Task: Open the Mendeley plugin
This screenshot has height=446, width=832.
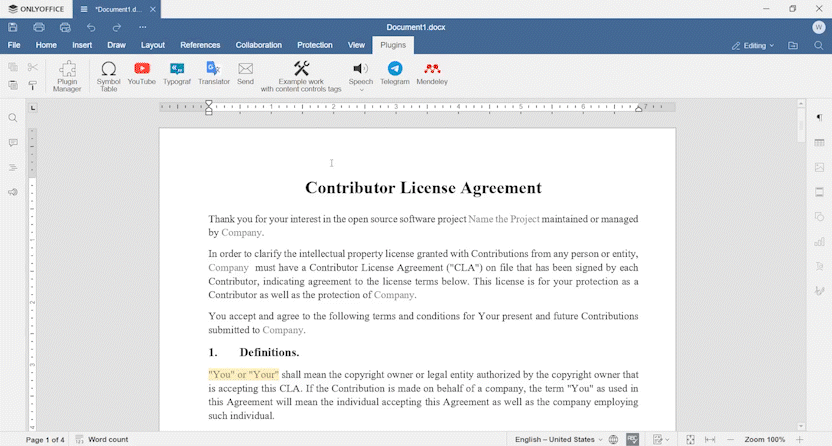Action: [432, 75]
